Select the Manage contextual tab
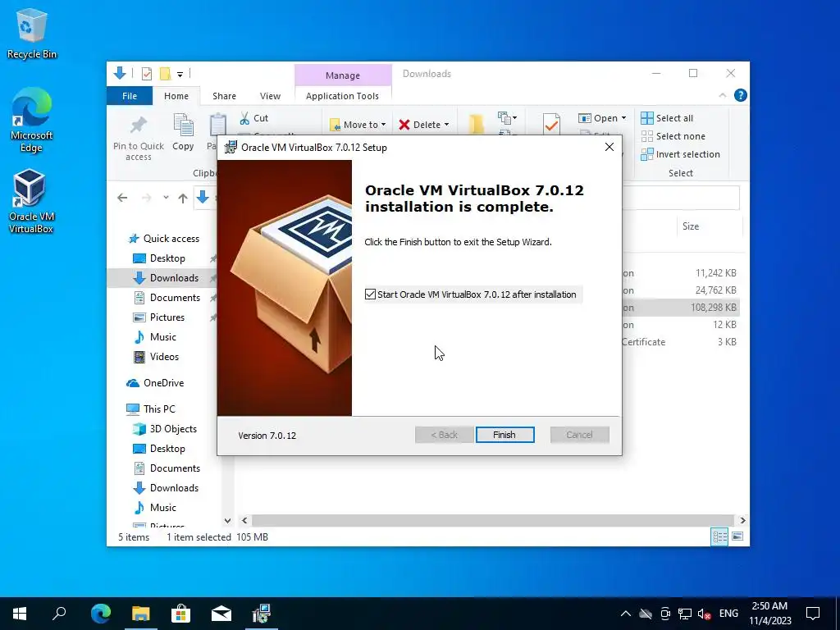The height and width of the screenshot is (630, 840). (343, 75)
